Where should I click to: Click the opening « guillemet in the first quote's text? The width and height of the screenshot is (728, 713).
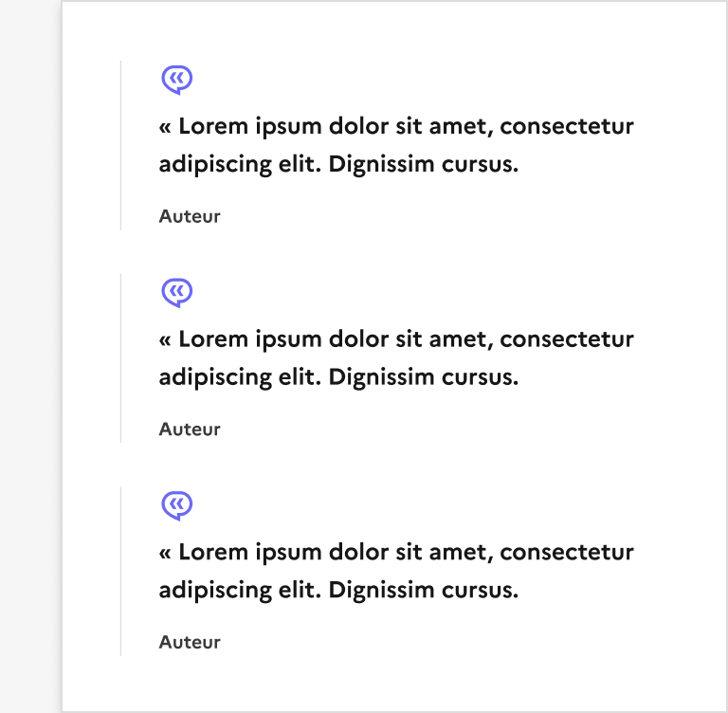click(x=165, y=127)
